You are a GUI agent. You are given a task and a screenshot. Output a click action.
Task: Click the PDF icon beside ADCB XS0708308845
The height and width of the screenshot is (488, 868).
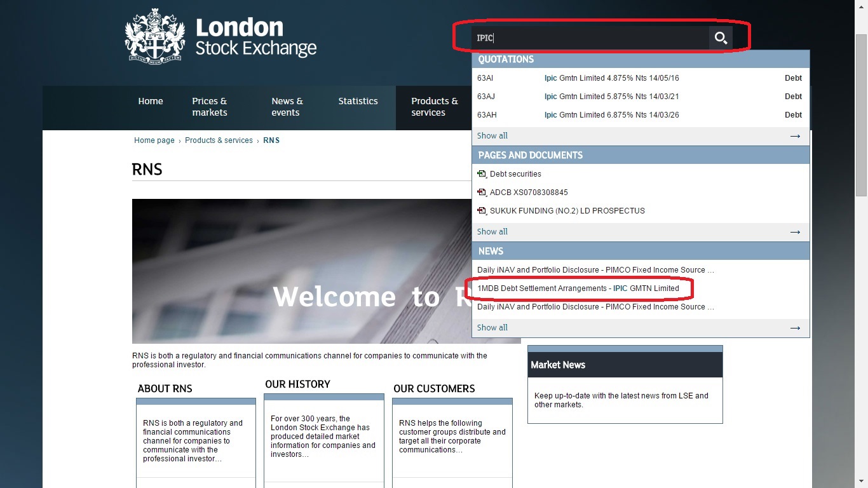[482, 193]
